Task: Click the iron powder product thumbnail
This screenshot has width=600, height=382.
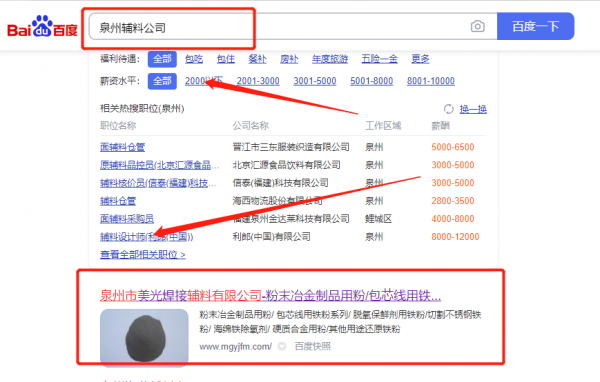Action: click(x=144, y=337)
